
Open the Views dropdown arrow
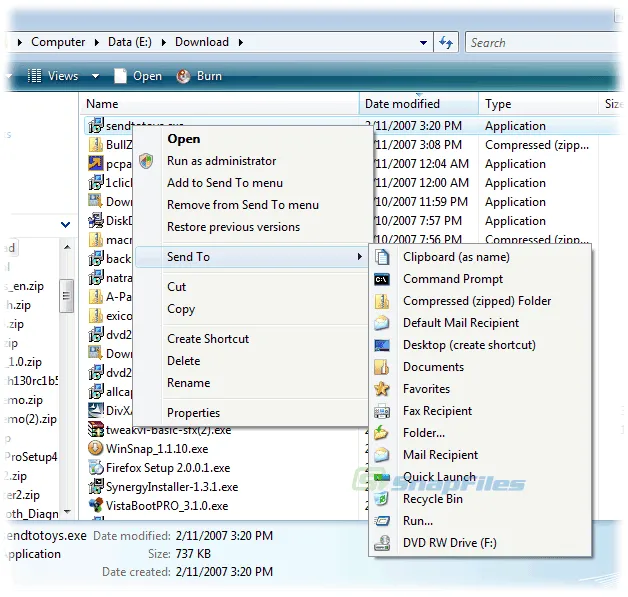tap(95, 76)
